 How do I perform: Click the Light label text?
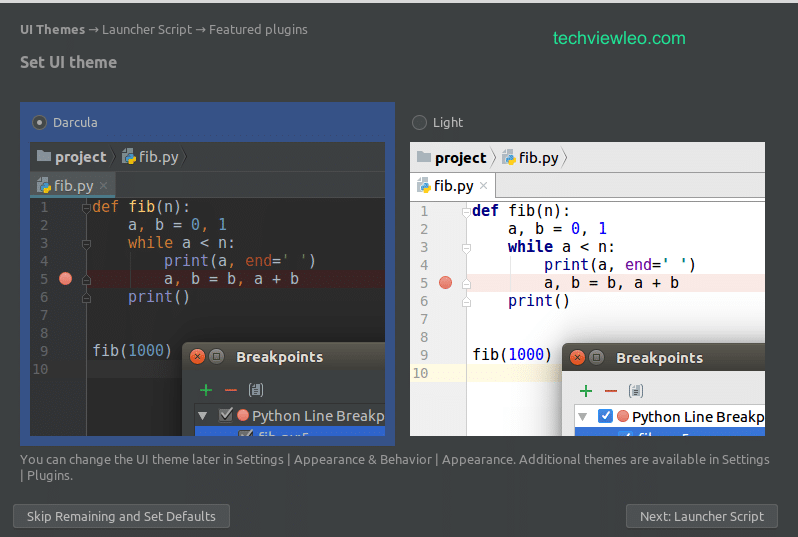448,123
